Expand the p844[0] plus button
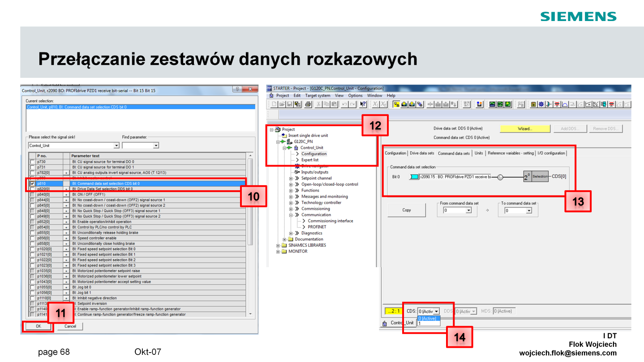The width and height of the screenshot is (644, 362). (67, 200)
